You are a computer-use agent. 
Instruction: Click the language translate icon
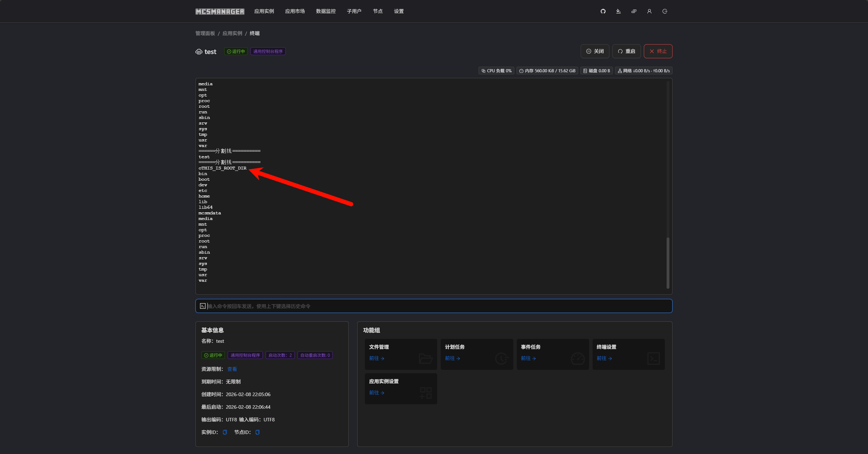click(x=634, y=11)
